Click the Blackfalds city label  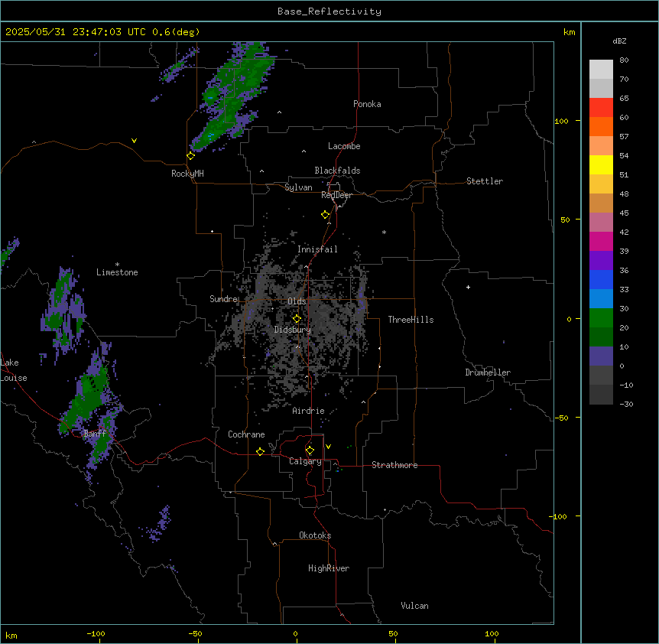337,171
